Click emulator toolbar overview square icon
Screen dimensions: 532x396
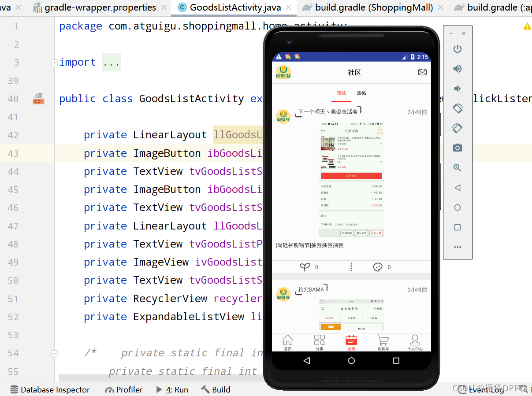(x=458, y=227)
